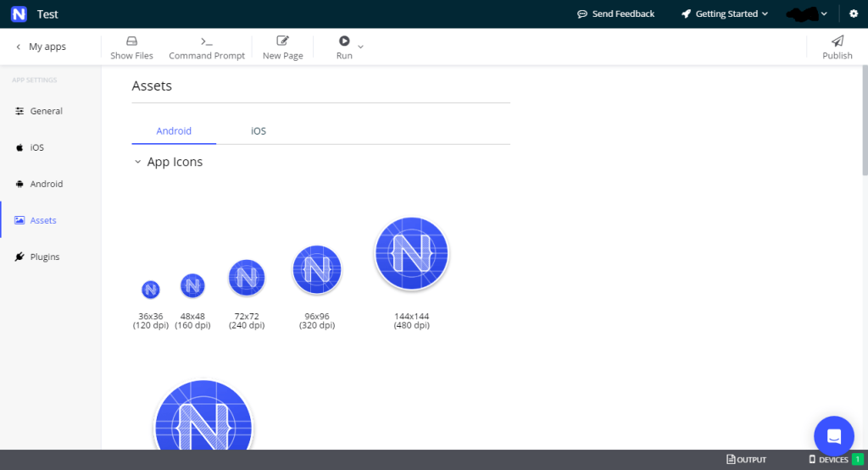Select the 48x48 app icon
The width and height of the screenshot is (868, 470).
pyautogui.click(x=192, y=286)
